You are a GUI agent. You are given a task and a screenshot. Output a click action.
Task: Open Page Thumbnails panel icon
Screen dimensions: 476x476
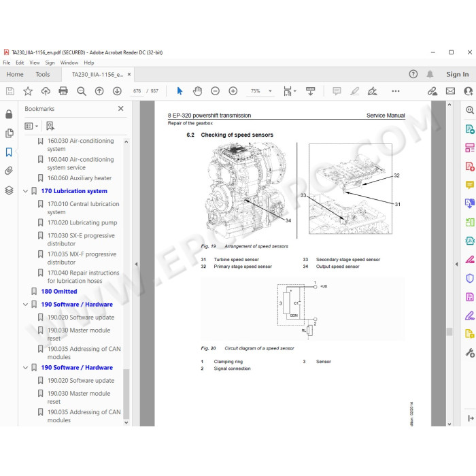tap(9, 133)
